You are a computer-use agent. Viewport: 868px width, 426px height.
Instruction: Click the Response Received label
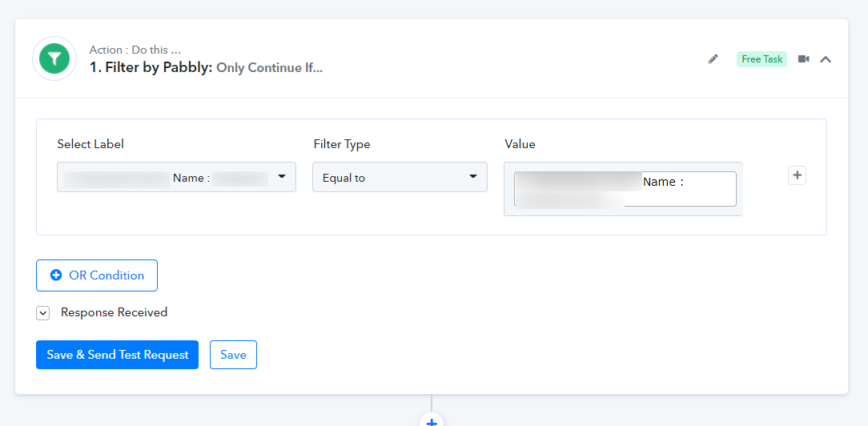tap(114, 312)
